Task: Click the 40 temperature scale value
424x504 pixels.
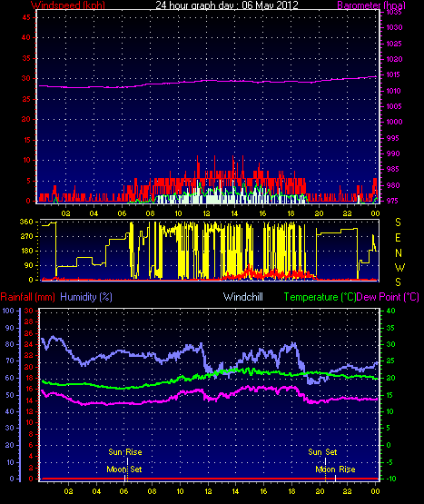Action: pyautogui.click(x=390, y=311)
